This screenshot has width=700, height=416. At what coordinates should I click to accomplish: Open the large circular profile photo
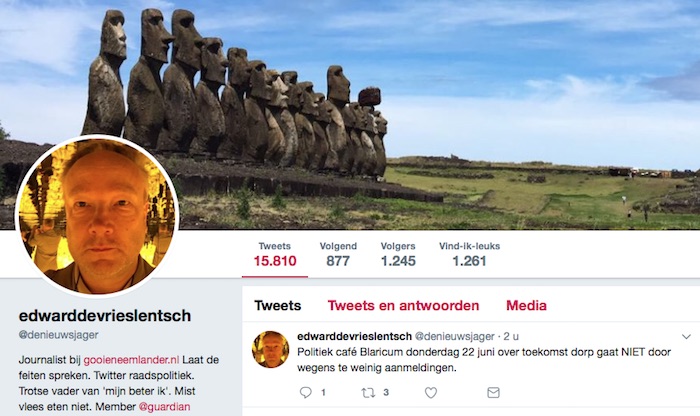pos(97,216)
